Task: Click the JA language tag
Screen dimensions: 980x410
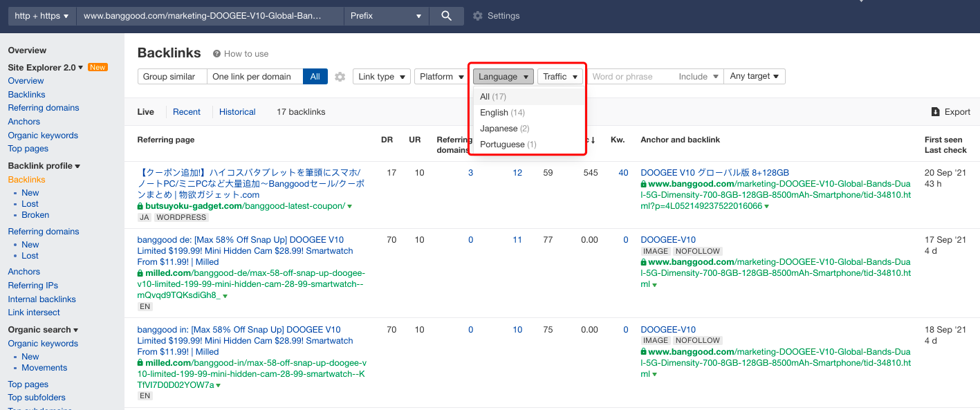Action: tap(145, 217)
